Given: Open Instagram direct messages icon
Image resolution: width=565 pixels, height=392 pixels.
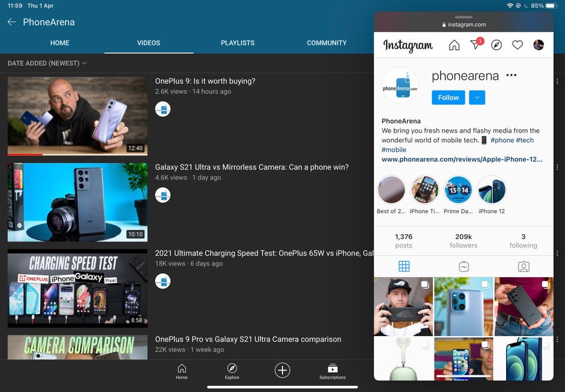Looking at the screenshot, I should (476, 44).
